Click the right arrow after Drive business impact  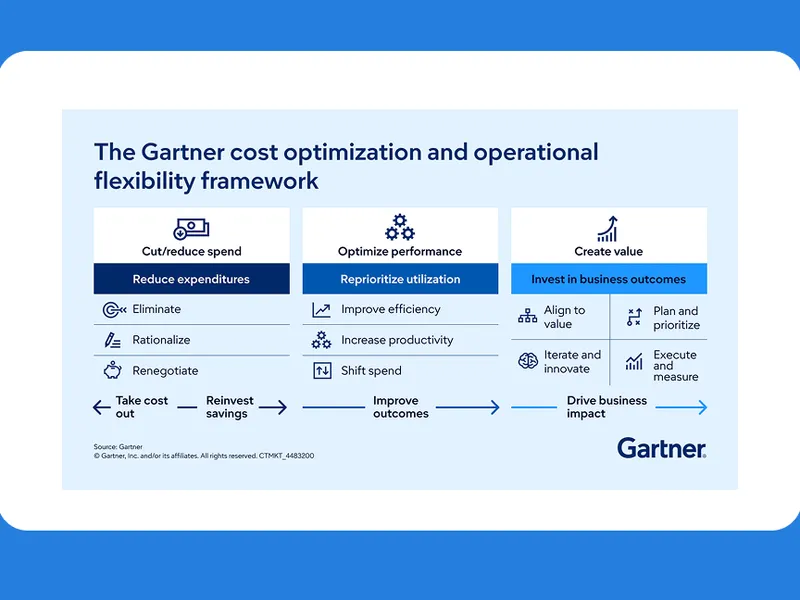point(681,407)
